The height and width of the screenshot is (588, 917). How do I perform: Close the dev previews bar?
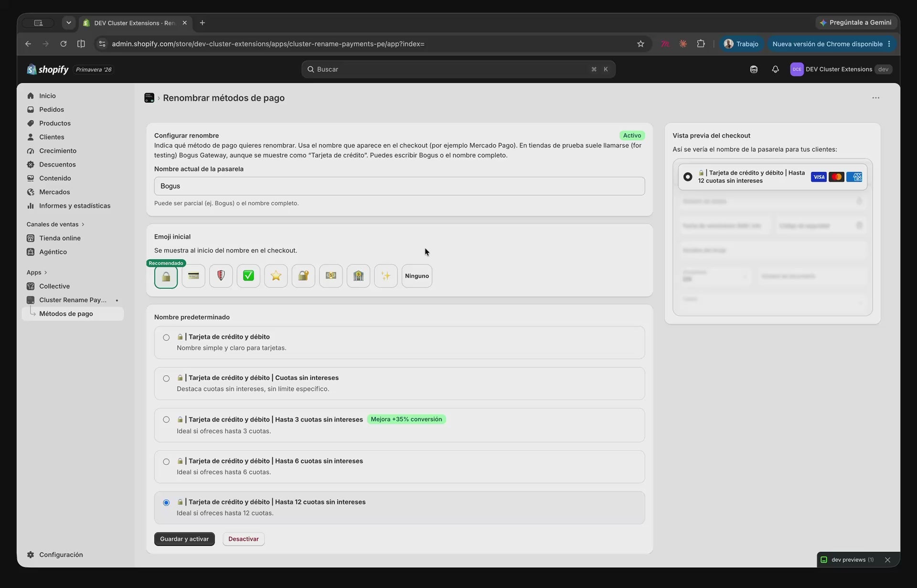click(x=887, y=560)
